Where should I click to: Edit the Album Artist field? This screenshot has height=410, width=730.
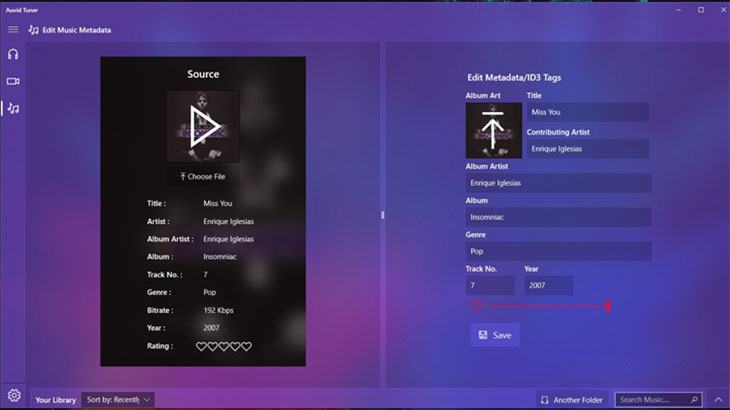click(558, 183)
